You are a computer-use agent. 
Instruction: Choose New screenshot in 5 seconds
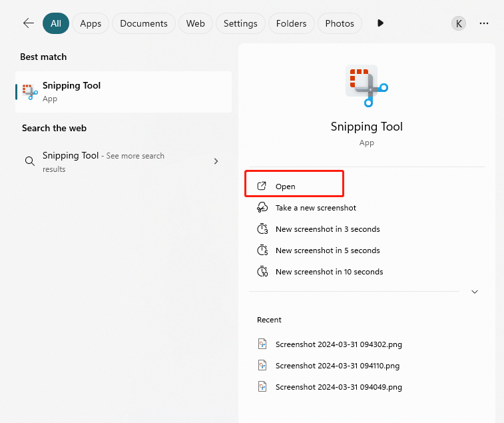[328, 250]
